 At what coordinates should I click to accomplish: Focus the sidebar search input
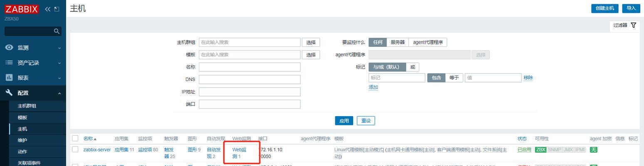click(x=33, y=31)
